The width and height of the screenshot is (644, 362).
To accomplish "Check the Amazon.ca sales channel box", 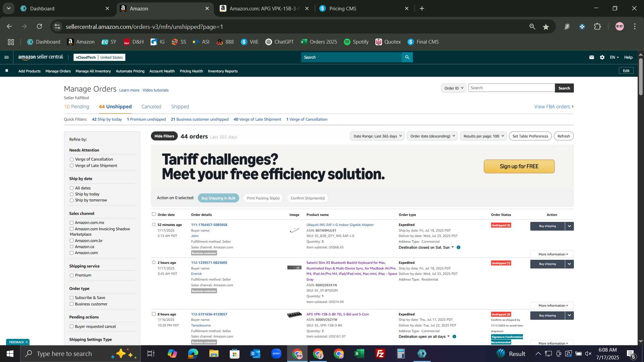I will [71, 247].
